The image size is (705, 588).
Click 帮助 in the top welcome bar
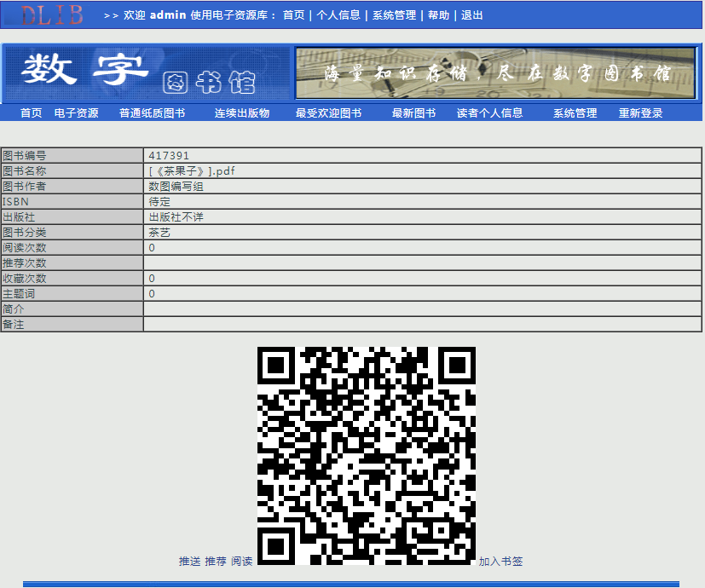(438, 15)
